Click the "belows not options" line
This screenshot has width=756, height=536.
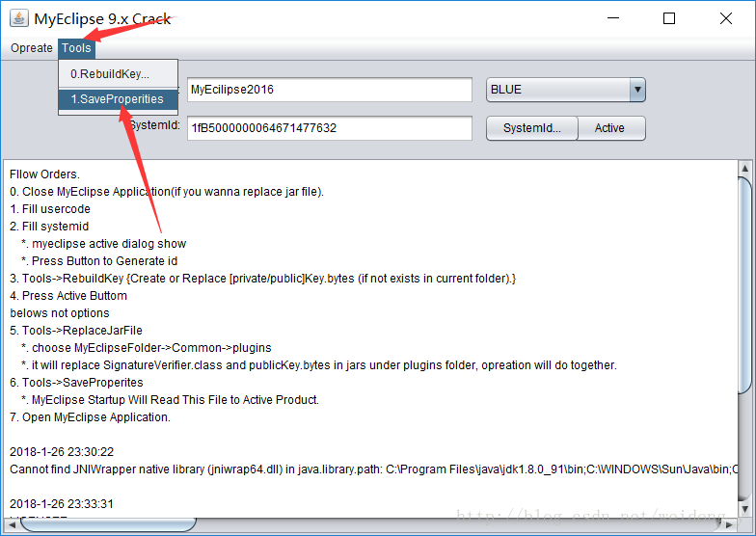tap(60, 313)
